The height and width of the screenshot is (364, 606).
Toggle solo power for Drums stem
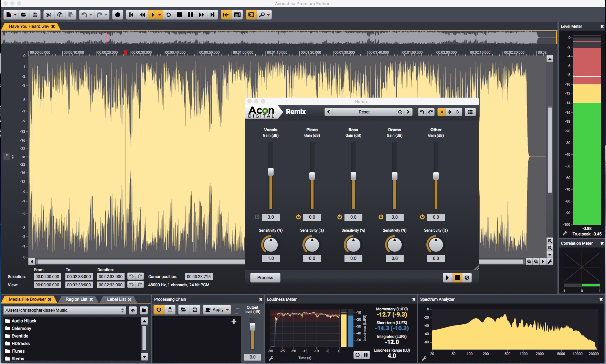pos(381,217)
